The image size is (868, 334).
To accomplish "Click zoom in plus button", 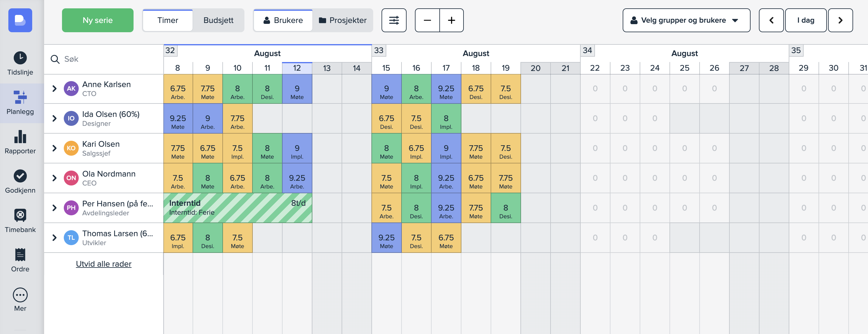I will pos(451,20).
